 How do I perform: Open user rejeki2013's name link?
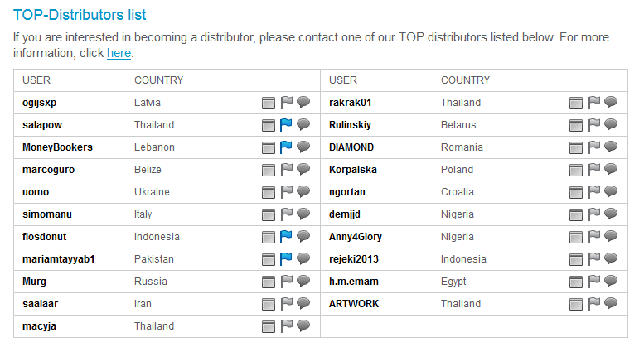pos(354,259)
